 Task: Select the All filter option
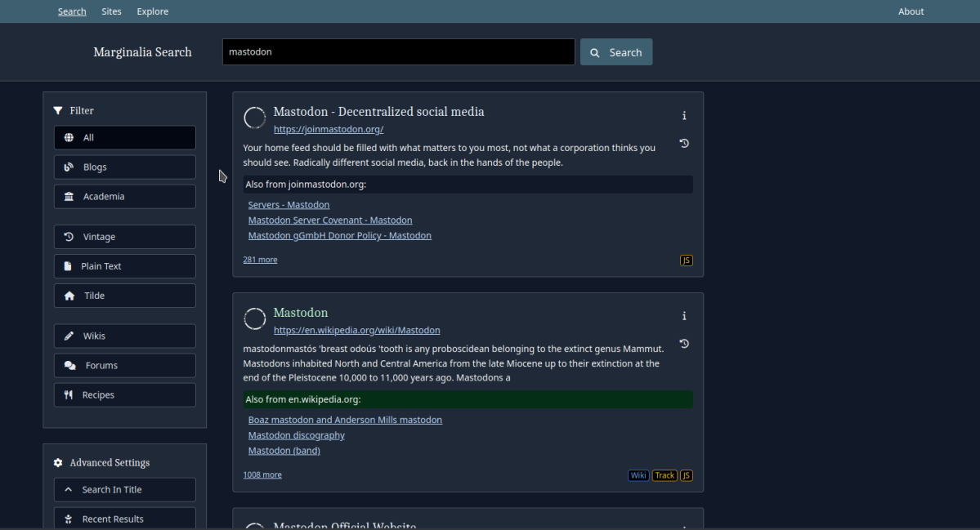(125, 137)
